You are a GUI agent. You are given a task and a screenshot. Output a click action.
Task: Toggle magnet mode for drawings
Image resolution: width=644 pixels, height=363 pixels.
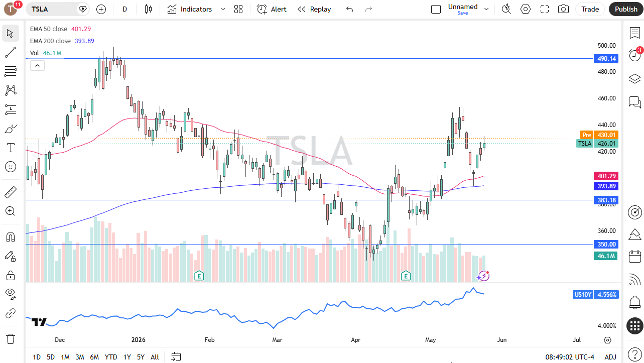coord(11,236)
